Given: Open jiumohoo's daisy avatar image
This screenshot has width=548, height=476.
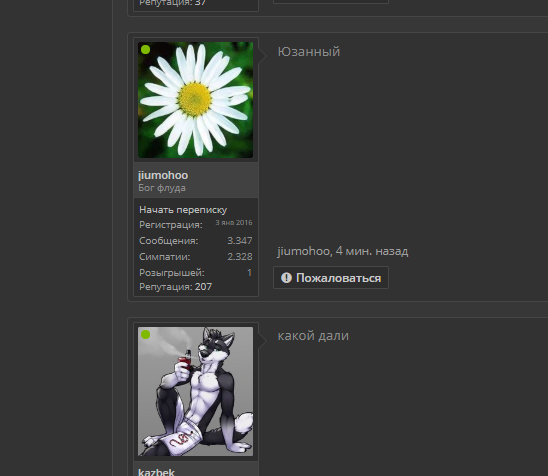Looking at the screenshot, I should 195,100.
